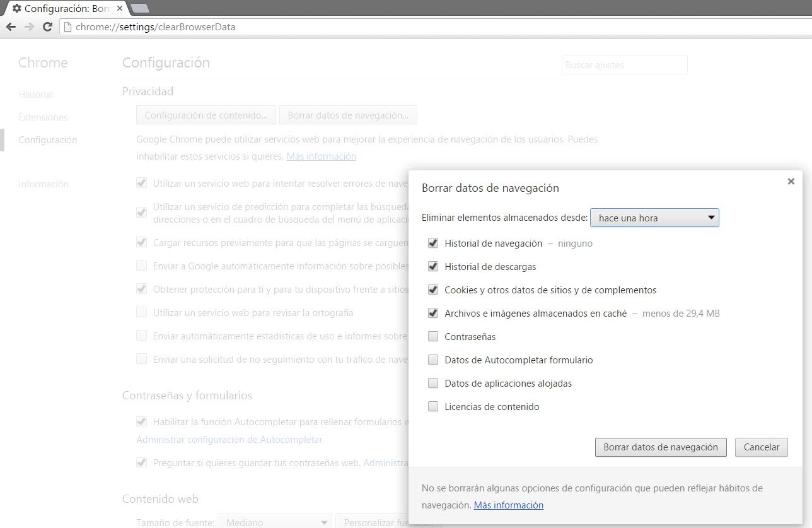Viewport: 812px width, 528px height.
Task: Check Licencias de contenido
Action: coord(432,406)
